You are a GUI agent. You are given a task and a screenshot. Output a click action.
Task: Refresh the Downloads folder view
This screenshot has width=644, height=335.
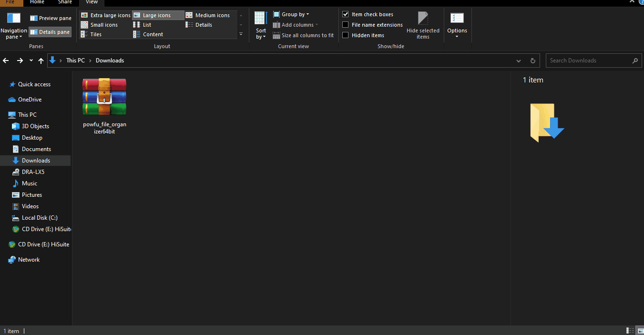[x=532, y=61]
